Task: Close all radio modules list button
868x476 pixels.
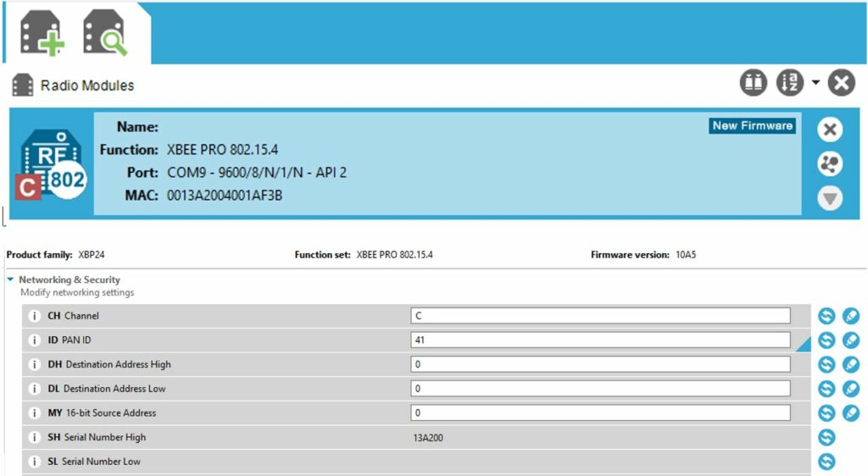Action: pos(841,83)
